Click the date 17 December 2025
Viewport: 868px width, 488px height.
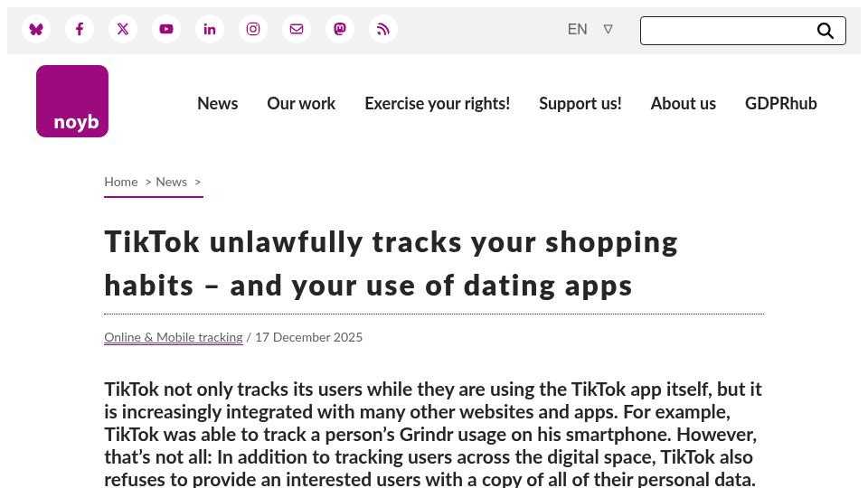tap(309, 337)
